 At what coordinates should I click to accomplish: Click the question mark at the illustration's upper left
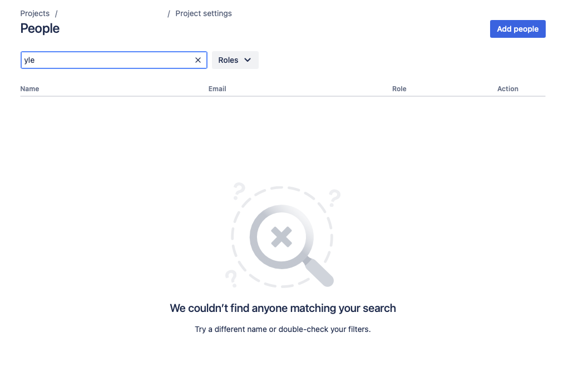pos(239,191)
